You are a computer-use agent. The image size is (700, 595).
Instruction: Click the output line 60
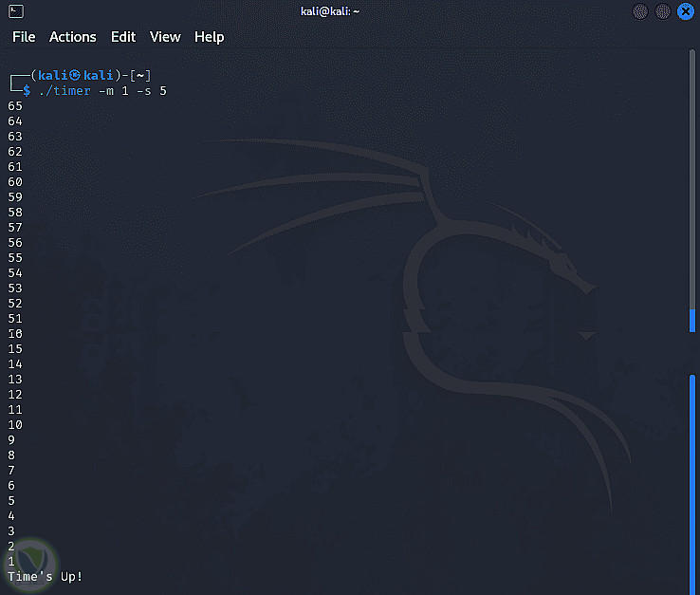click(x=15, y=182)
